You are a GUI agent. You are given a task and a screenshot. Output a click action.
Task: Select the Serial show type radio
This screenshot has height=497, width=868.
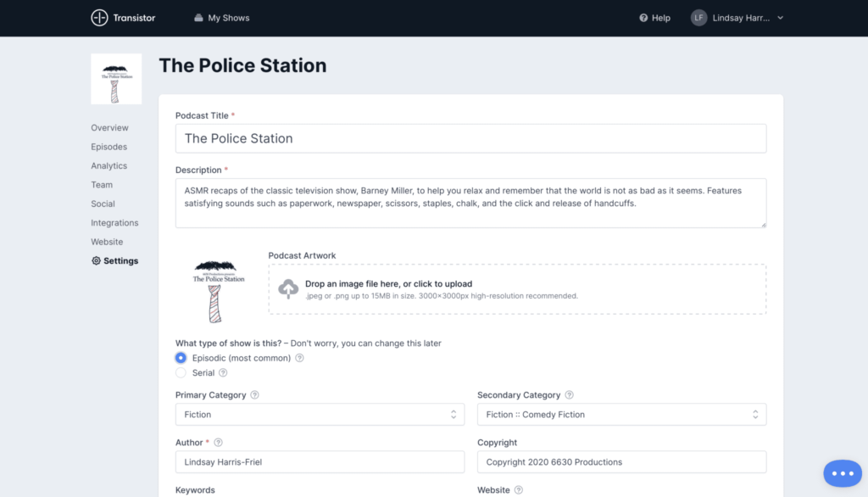click(x=181, y=372)
